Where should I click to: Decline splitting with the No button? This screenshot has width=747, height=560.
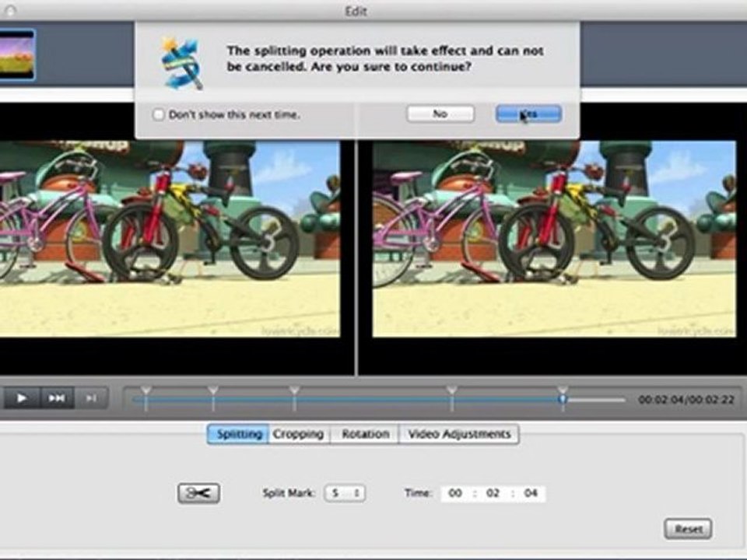click(440, 114)
